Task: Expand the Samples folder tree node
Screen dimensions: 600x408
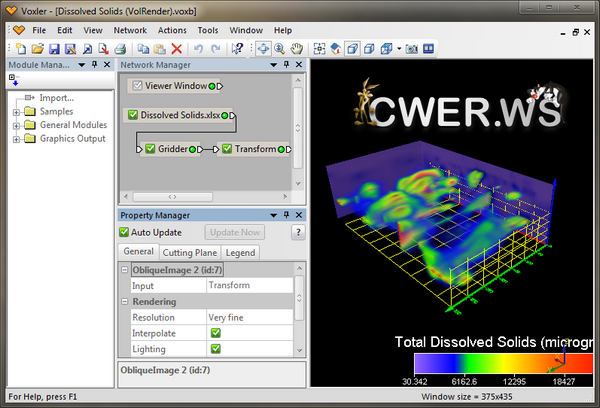Action: tap(17, 112)
